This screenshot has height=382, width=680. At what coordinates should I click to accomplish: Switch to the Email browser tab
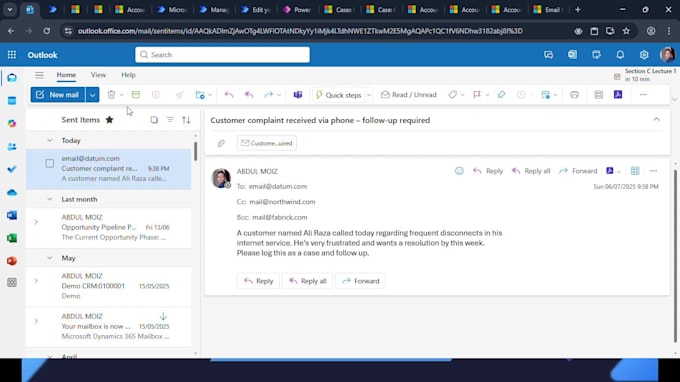pos(548,10)
